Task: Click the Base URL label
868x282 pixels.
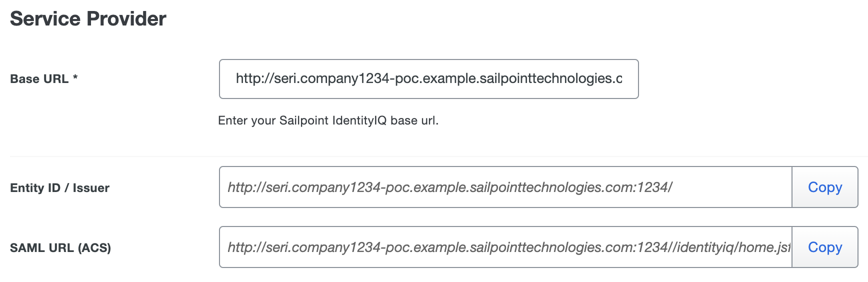Action: tap(39, 79)
